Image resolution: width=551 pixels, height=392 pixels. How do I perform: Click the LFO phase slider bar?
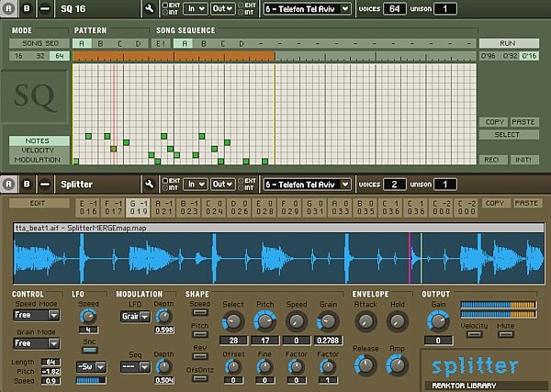pyautogui.click(x=91, y=380)
